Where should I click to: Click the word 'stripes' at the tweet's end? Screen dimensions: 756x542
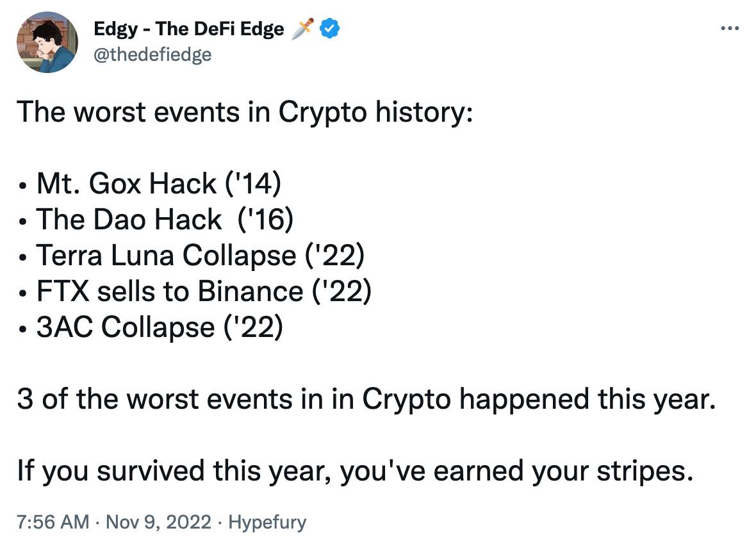(x=645, y=472)
